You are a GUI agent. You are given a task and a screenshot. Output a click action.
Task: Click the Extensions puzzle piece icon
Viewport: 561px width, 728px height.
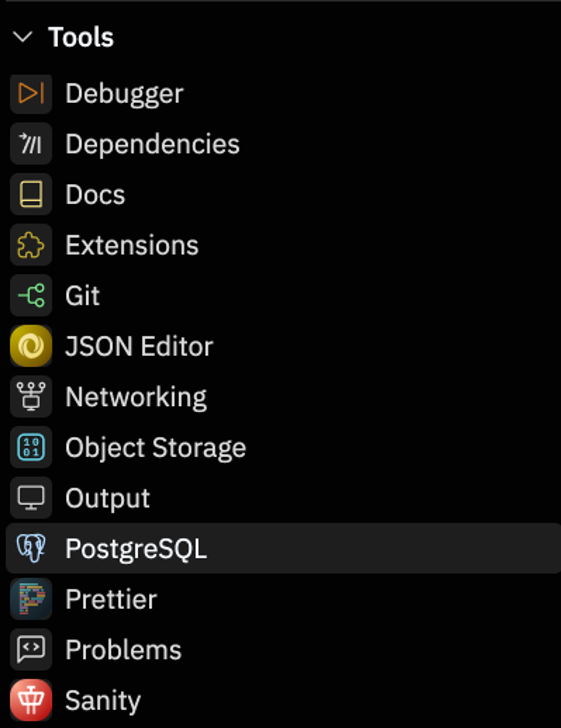tap(31, 245)
